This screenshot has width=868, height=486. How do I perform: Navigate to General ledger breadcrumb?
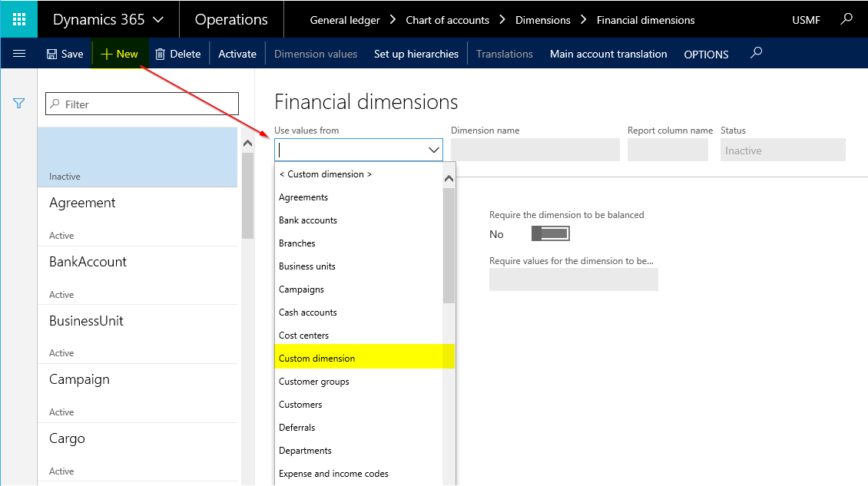[345, 20]
